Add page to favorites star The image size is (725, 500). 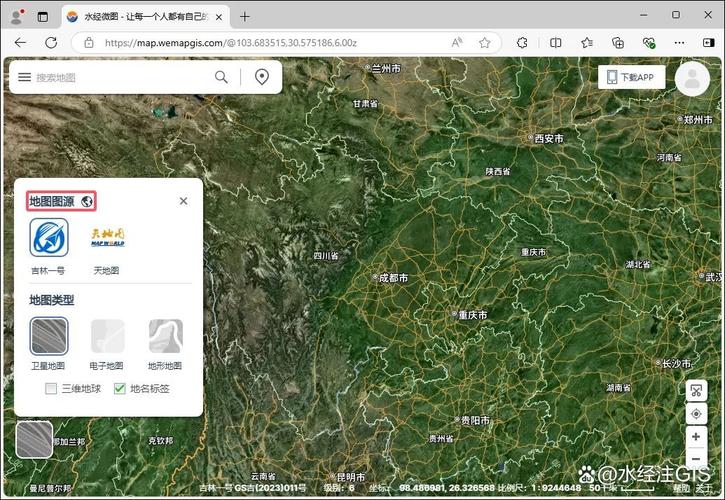(485, 43)
